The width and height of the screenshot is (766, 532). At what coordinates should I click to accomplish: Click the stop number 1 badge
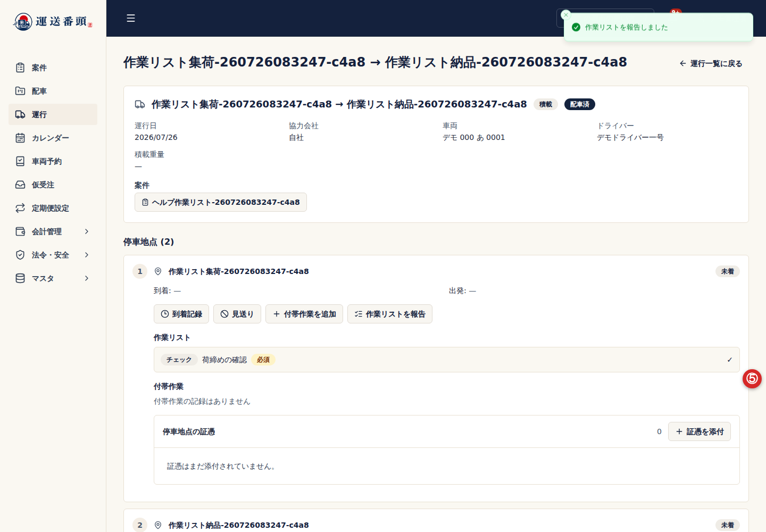pos(140,271)
